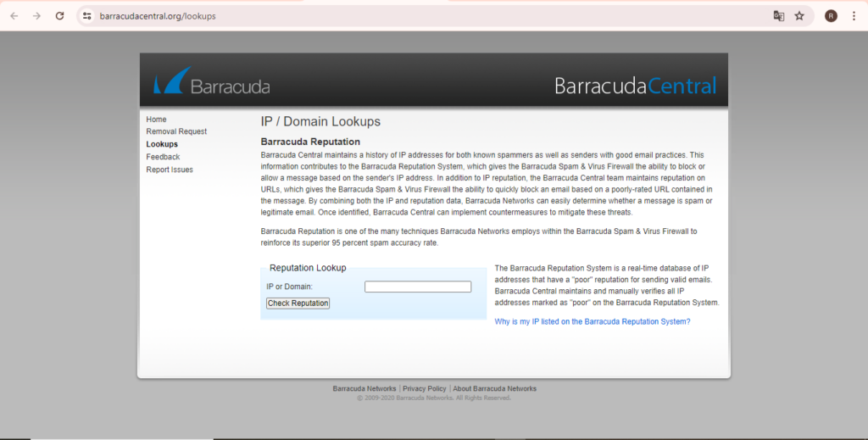Viewport: 868px width, 440px height.
Task: Select Lookups in the sidebar
Action: (x=162, y=144)
